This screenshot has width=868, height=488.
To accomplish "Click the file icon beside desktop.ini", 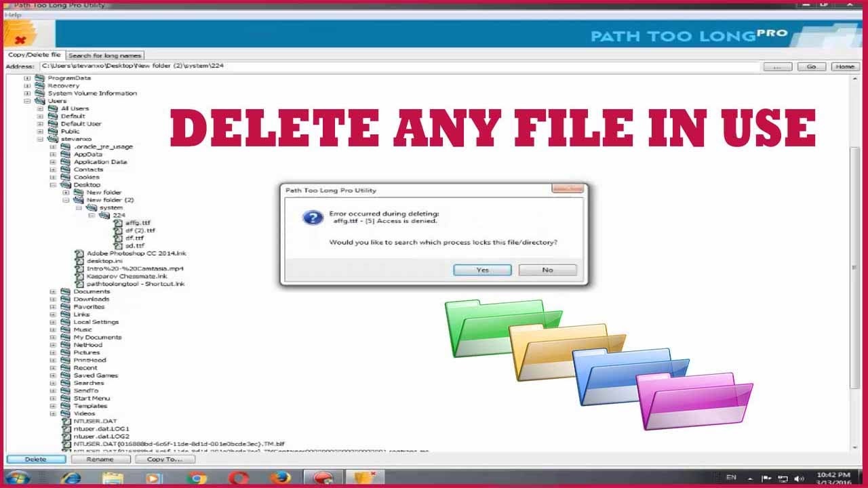I will [80, 261].
